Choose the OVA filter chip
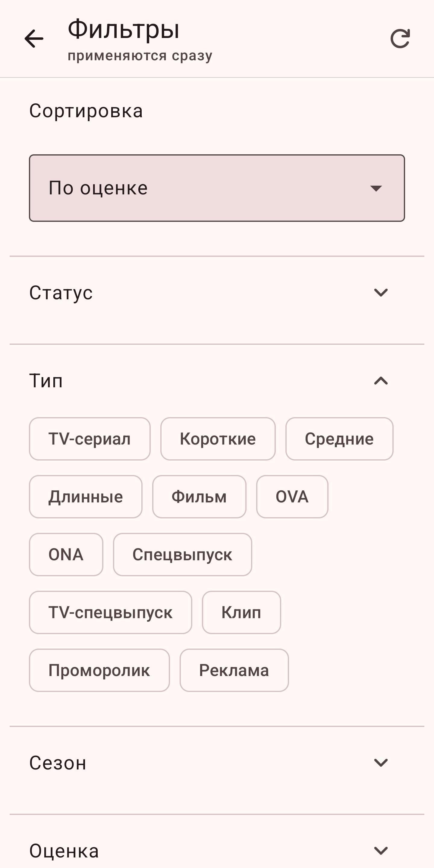This screenshot has height=868, width=434. (292, 497)
